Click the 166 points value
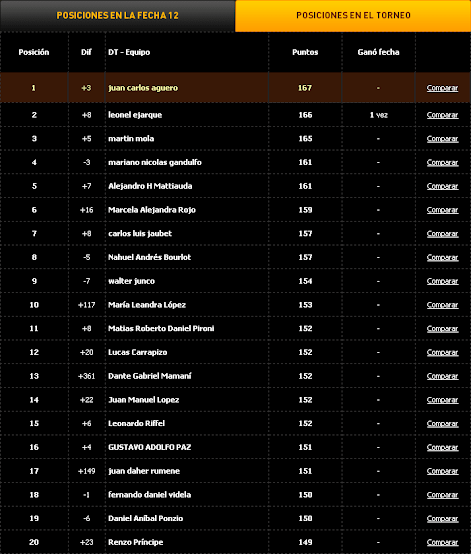 point(305,115)
